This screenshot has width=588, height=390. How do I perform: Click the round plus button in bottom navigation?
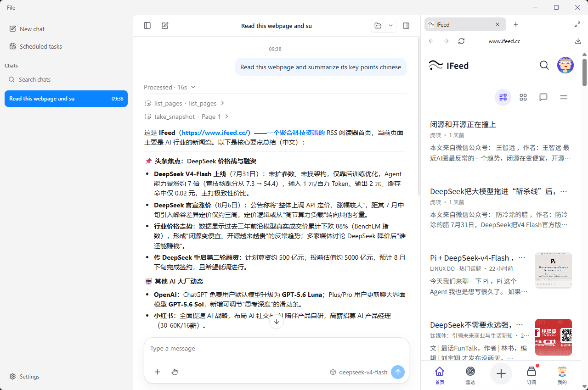tap(501, 373)
